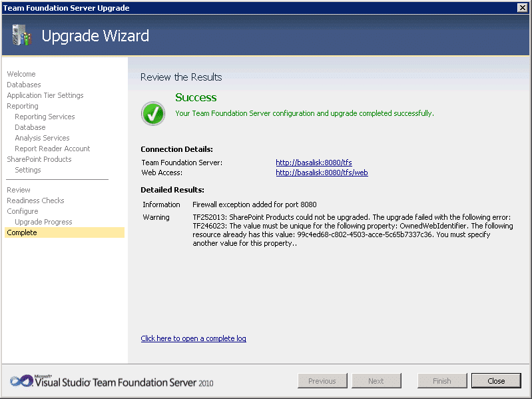532x399 pixels.
Task: Select the highlighted Complete step
Action: [x=65, y=232]
